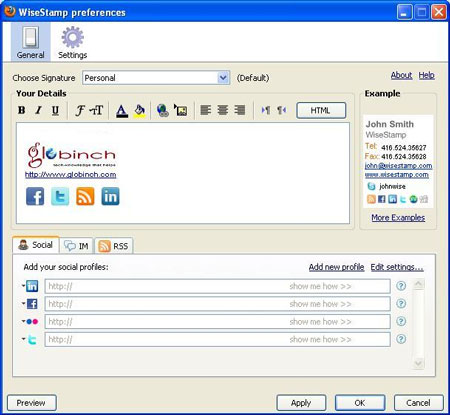Set right-to-left text direction
The width and height of the screenshot is (450, 415).
[282, 110]
